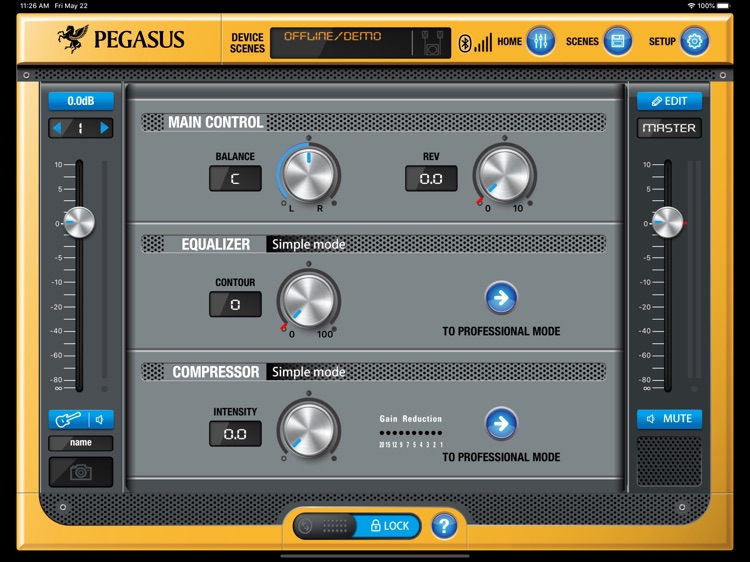This screenshot has height=562, width=750.
Task: Click the Balance knob
Action: (309, 173)
